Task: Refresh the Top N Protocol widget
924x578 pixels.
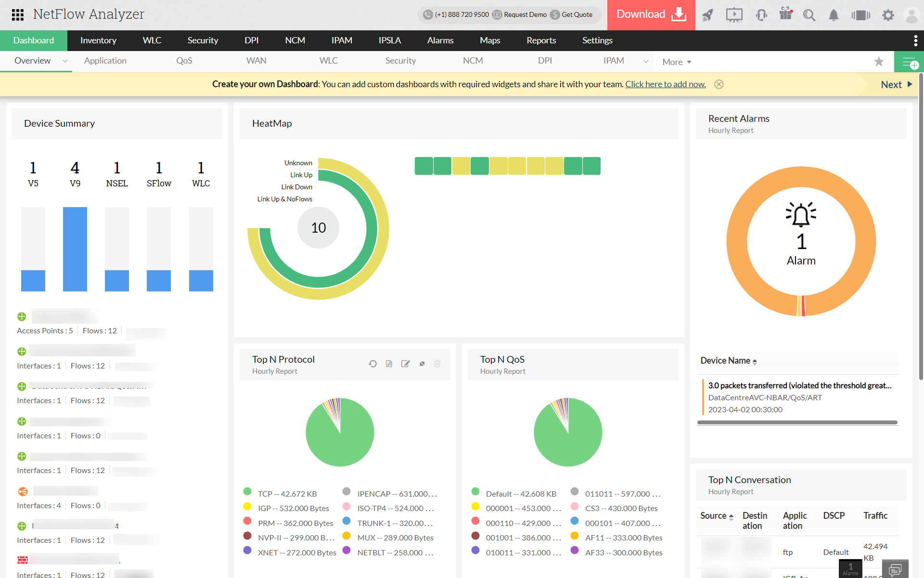Action: coord(373,364)
